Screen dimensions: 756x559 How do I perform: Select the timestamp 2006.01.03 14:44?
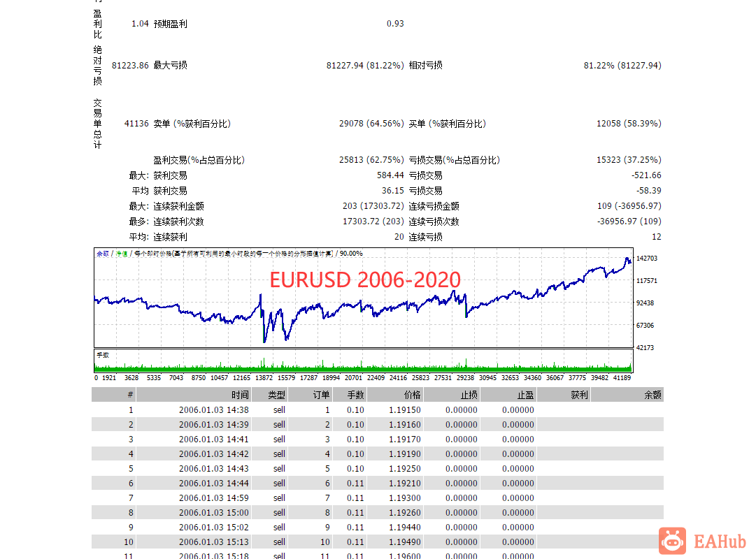(x=213, y=484)
